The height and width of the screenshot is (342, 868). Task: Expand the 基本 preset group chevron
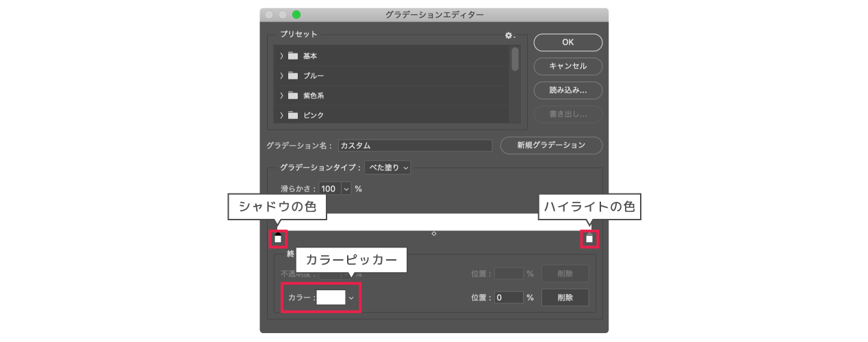tap(281, 56)
